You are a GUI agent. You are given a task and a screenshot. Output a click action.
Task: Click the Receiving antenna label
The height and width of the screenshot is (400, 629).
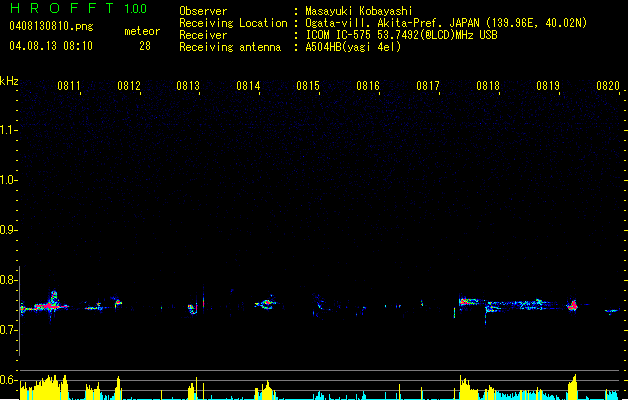click(230, 47)
